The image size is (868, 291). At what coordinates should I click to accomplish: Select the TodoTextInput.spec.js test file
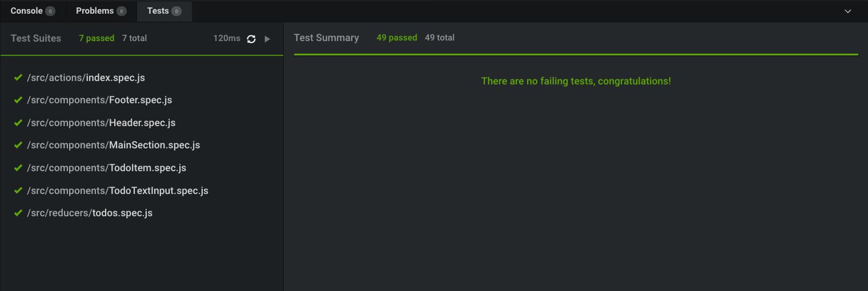[x=117, y=191]
